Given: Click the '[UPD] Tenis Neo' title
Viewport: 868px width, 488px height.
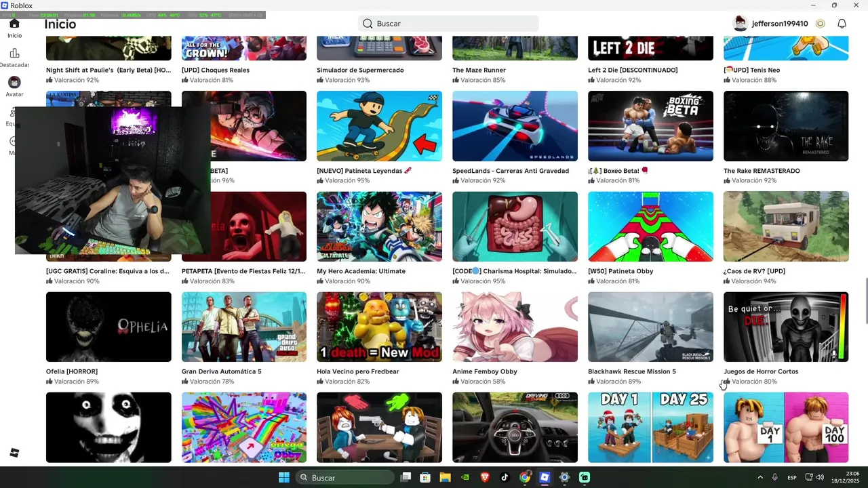Looking at the screenshot, I should [x=752, y=70].
